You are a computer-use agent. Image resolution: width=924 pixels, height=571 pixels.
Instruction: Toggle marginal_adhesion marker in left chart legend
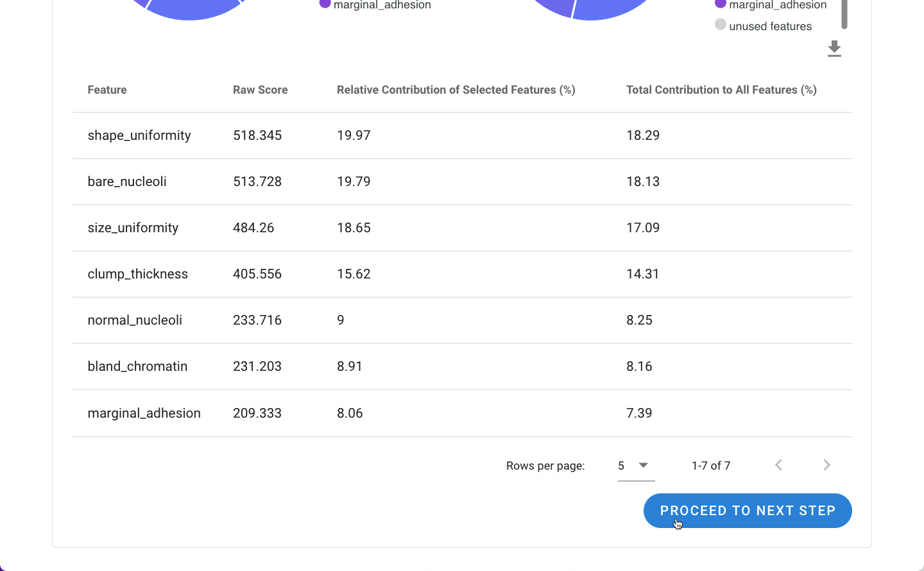[x=325, y=4]
